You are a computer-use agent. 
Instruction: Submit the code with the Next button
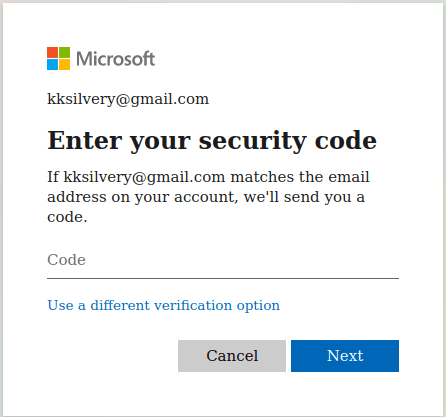(x=345, y=356)
